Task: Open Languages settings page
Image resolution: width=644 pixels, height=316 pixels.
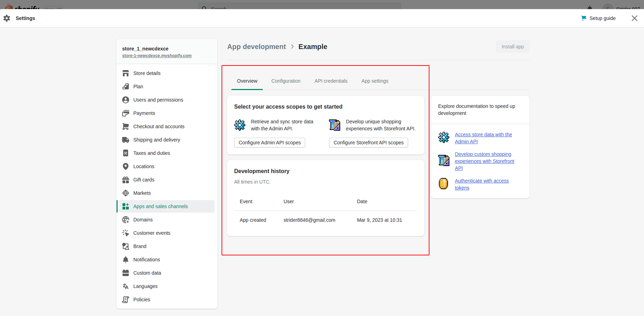Action: pyautogui.click(x=167, y=286)
